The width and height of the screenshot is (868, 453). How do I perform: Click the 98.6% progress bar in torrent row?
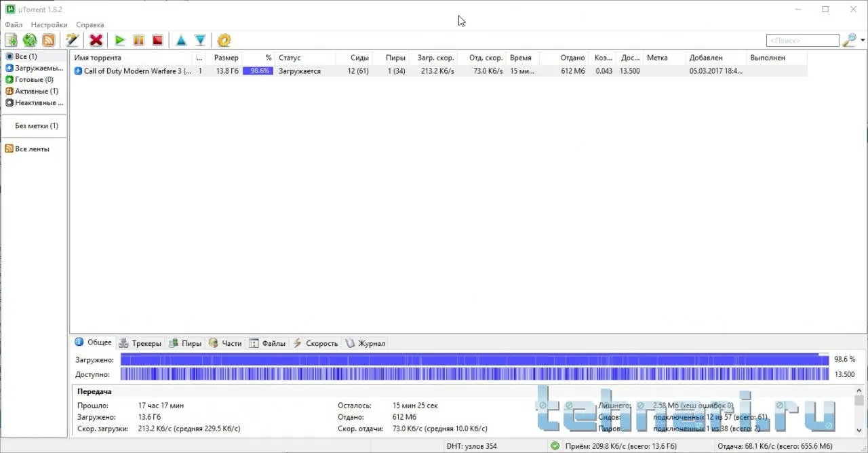258,71
